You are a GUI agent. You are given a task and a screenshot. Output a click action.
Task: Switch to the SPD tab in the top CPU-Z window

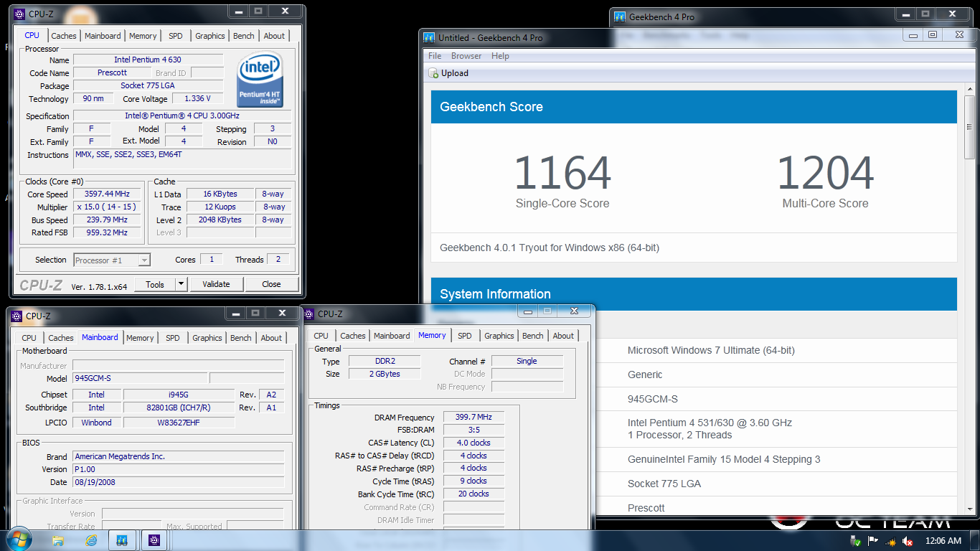click(176, 36)
